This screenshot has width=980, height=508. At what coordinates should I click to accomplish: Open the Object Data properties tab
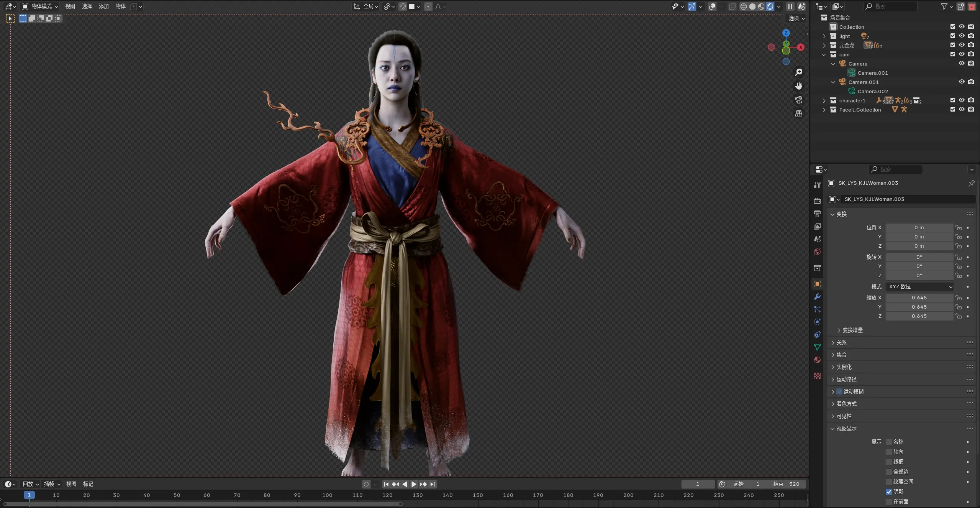[817, 347]
